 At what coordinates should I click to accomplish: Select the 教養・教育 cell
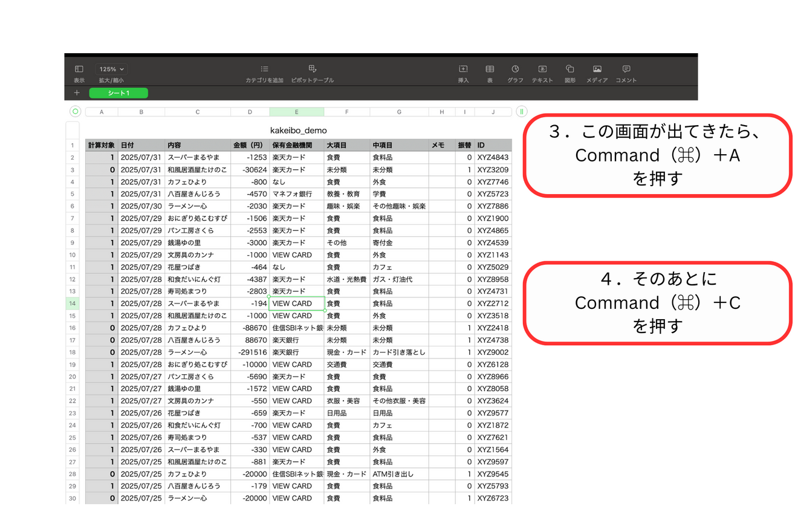[347, 194]
